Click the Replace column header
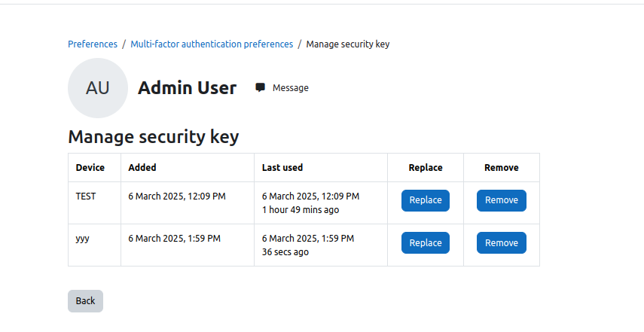The height and width of the screenshot is (332, 644). coord(425,167)
